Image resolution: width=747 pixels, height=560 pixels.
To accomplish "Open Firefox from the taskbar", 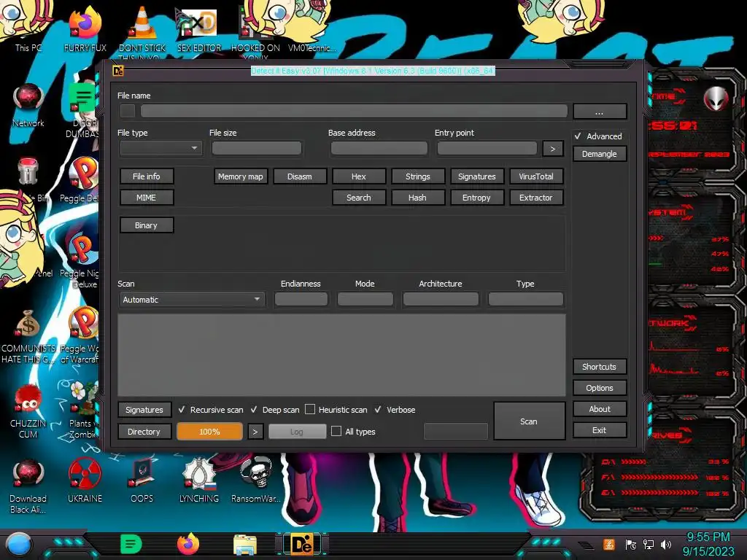I will tap(187, 544).
